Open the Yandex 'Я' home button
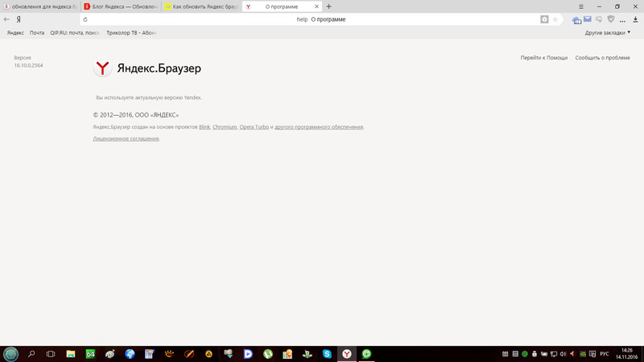 click(x=19, y=19)
